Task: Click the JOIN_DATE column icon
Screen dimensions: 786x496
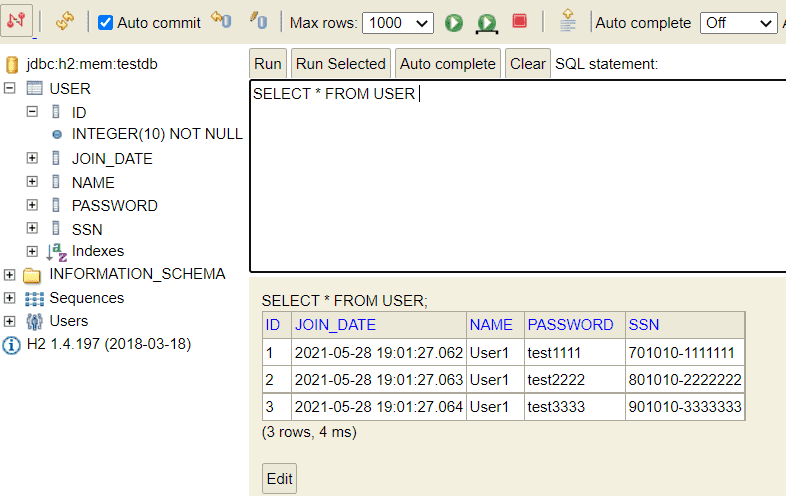Action: coord(56,158)
